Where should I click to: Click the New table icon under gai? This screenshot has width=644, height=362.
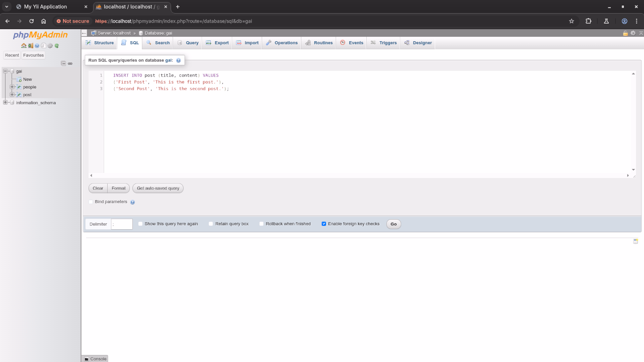(x=19, y=79)
